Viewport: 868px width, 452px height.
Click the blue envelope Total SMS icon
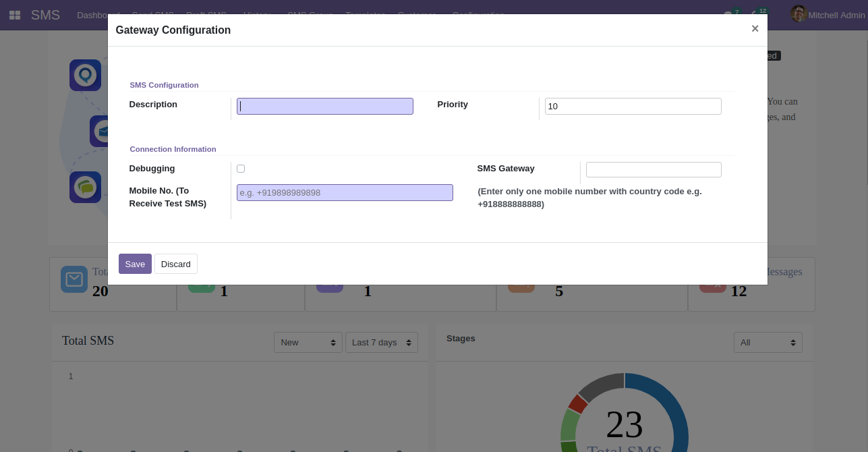74,279
